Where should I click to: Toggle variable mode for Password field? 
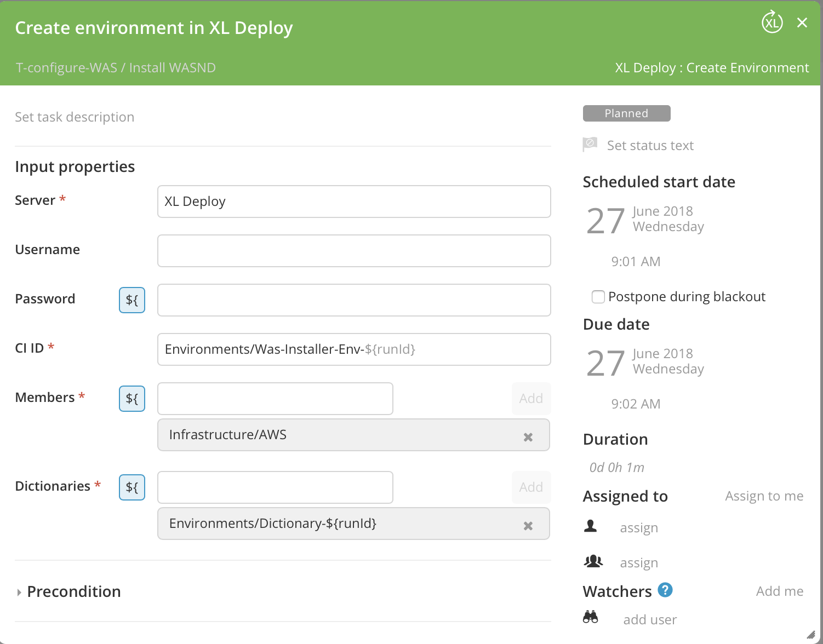tap(132, 300)
